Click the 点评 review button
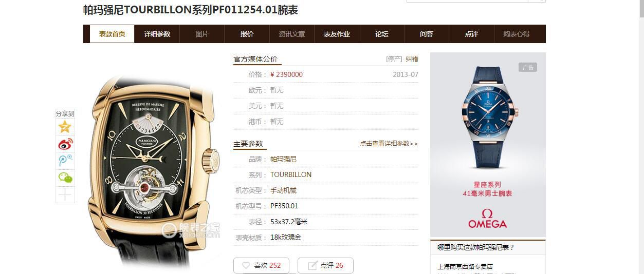Screen dimensions: 644x274 click(x=325, y=265)
